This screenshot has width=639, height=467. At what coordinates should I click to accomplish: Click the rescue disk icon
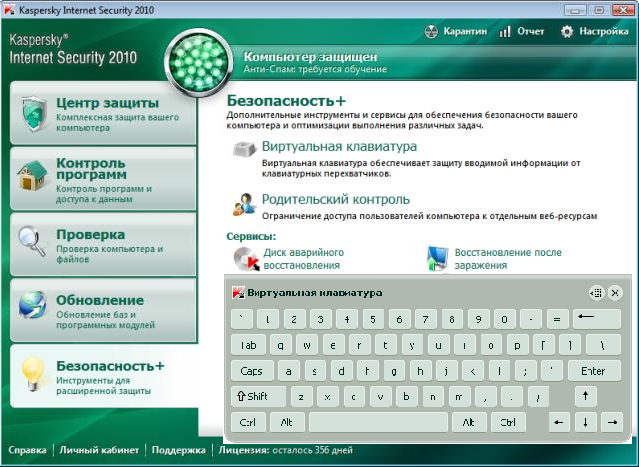coord(246,259)
